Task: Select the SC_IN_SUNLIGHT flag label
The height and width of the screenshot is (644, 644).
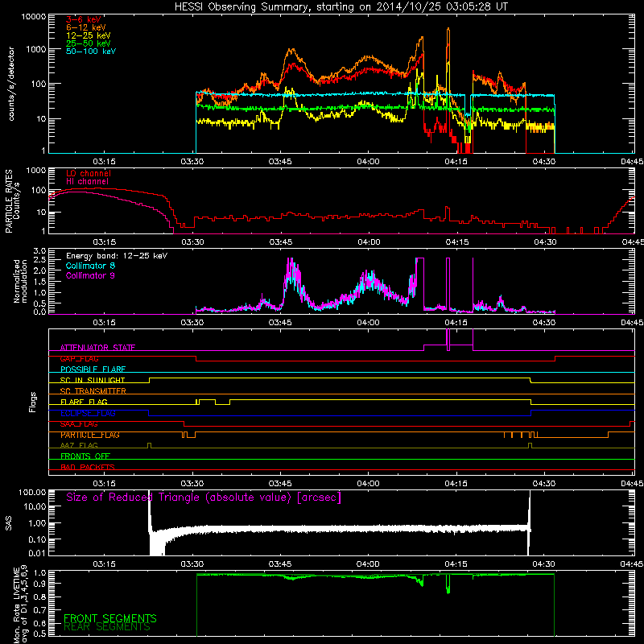Action: [x=93, y=380]
